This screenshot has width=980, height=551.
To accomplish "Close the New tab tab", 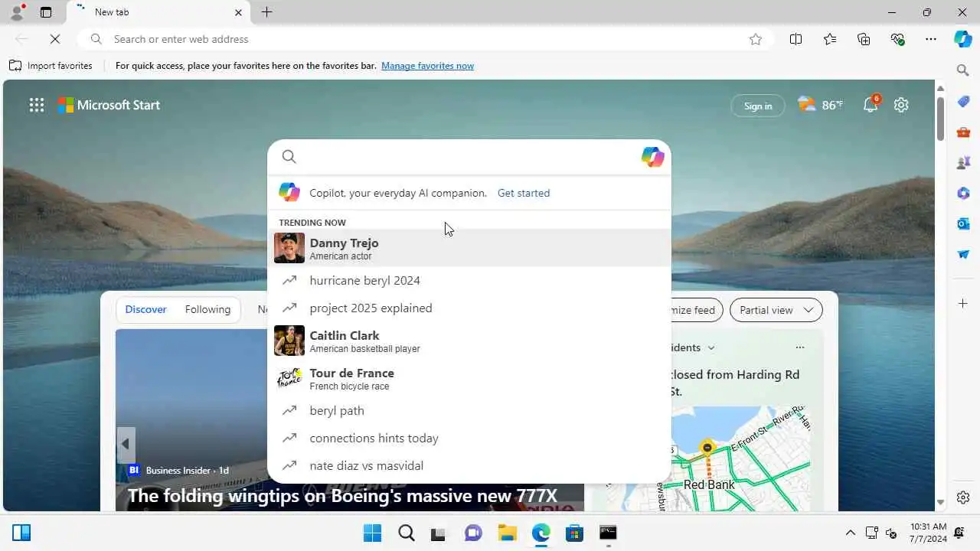I will coord(238,12).
